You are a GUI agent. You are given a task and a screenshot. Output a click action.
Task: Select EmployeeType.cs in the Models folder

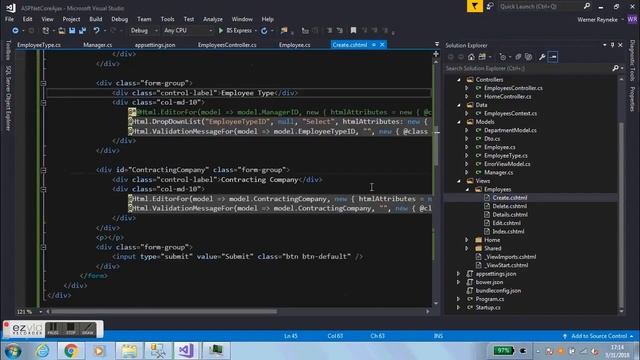(x=505, y=156)
